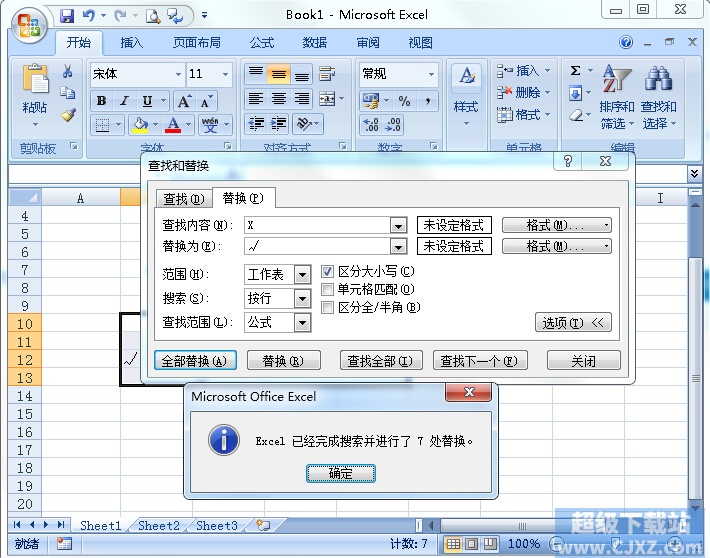
Task: Expand 替换为 history dropdown
Action: click(x=398, y=246)
